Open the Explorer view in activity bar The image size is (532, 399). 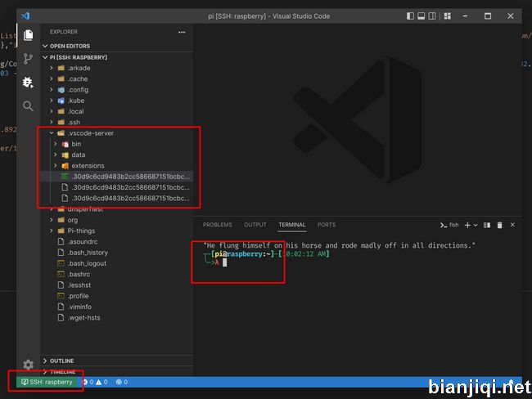click(28, 35)
